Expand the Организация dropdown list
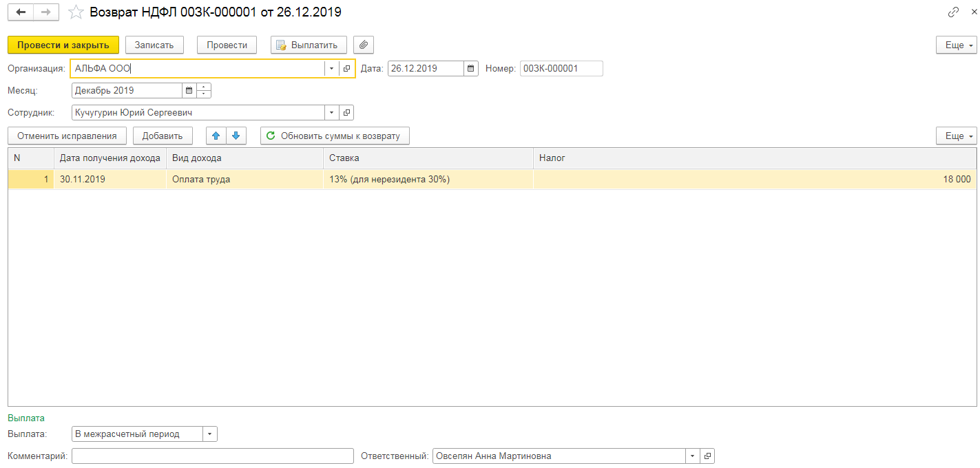980x468 pixels. tap(331, 69)
